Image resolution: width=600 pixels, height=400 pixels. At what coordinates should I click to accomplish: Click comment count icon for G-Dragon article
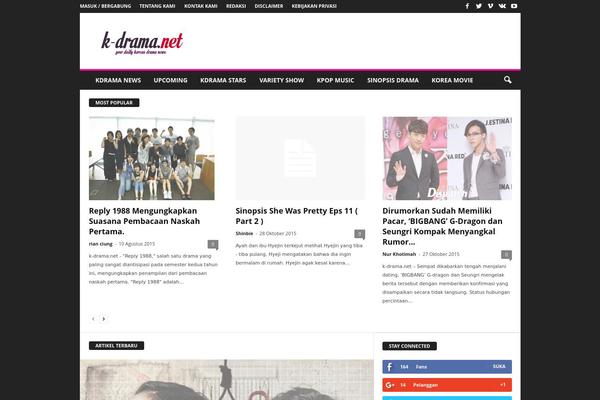click(506, 255)
